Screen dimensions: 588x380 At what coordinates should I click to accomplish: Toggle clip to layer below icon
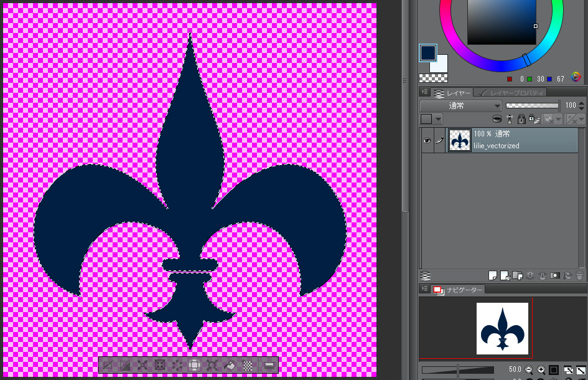(x=497, y=119)
